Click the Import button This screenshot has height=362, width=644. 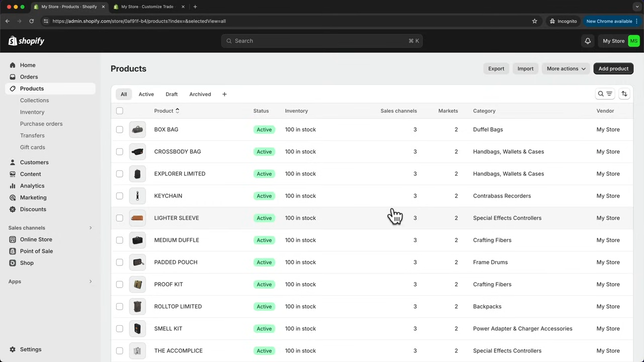(x=525, y=68)
